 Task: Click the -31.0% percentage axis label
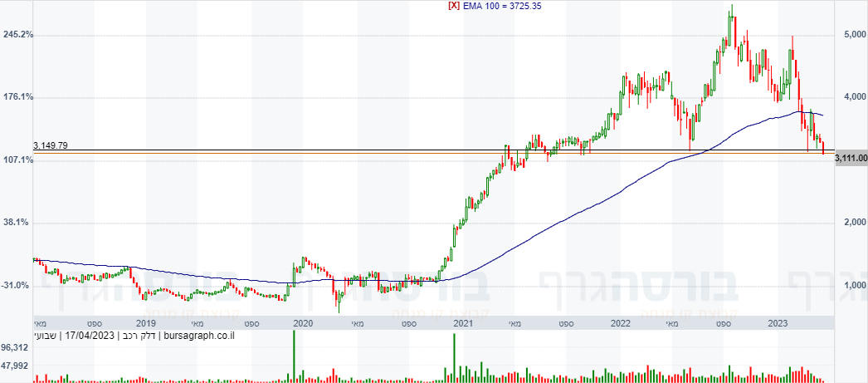click(x=18, y=286)
